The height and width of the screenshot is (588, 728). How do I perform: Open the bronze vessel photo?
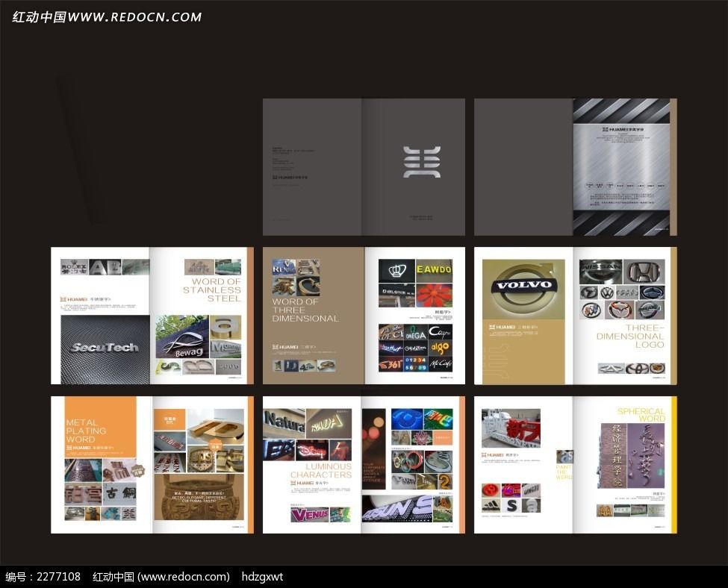tap(199, 498)
